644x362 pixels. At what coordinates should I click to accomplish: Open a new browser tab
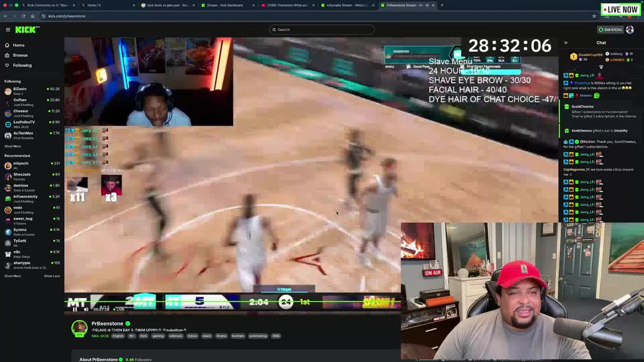click(442, 5)
